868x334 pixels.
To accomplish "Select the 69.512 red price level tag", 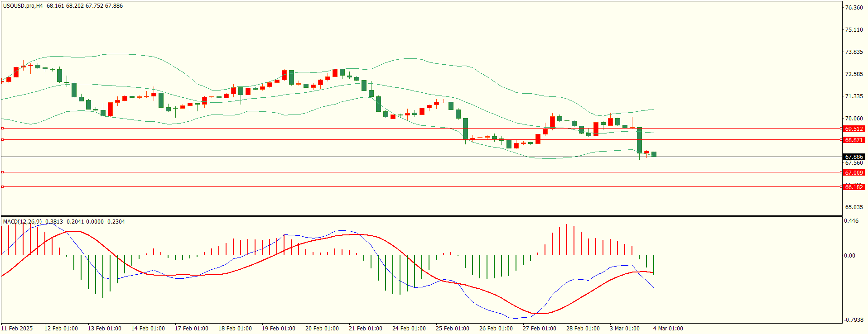I will coord(854,129).
